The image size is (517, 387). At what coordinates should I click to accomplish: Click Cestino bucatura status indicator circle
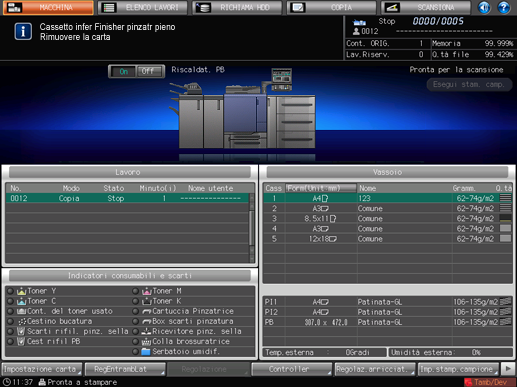(x=10, y=321)
